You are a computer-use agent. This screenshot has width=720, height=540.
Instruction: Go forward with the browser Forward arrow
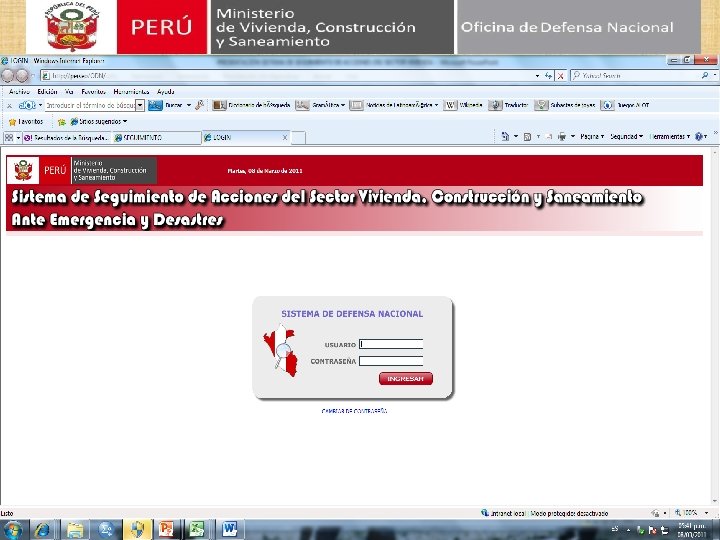pyautogui.click(x=22, y=76)
